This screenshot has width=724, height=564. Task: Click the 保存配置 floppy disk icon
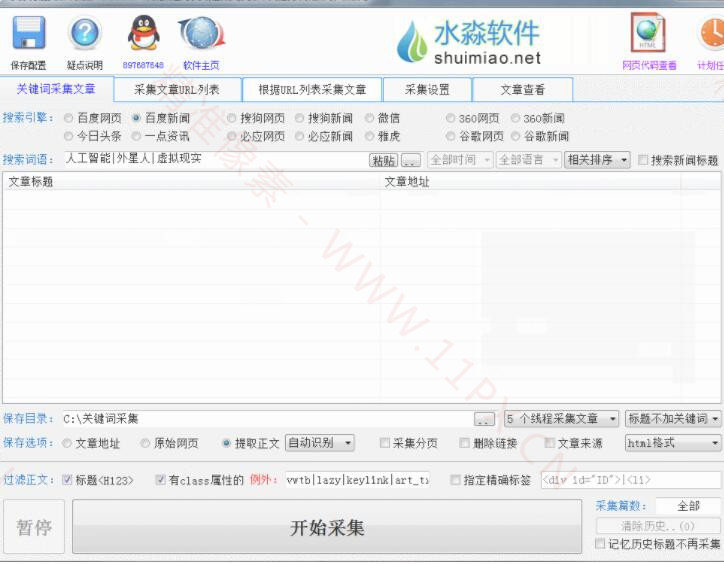click(x=28, y=35)
